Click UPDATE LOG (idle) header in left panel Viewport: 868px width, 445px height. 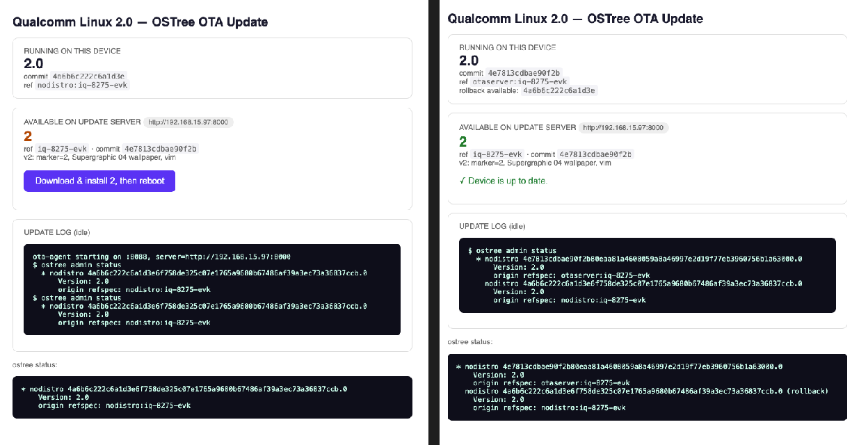(x=57, y=232)
